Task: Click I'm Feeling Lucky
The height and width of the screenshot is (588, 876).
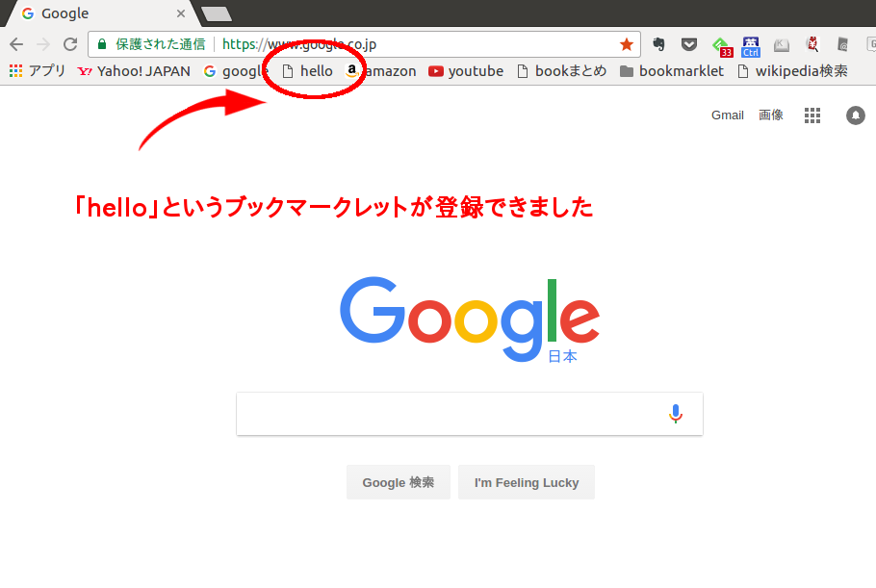Action: 527,482
